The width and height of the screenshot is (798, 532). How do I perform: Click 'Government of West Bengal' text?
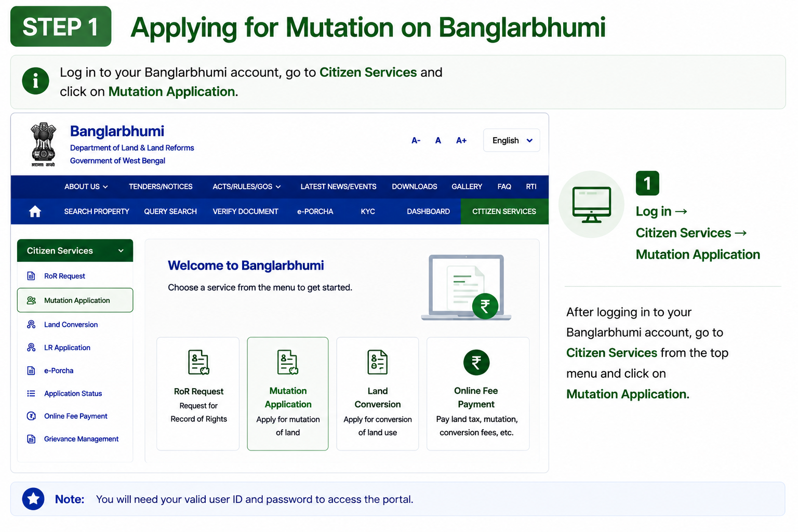117,161
